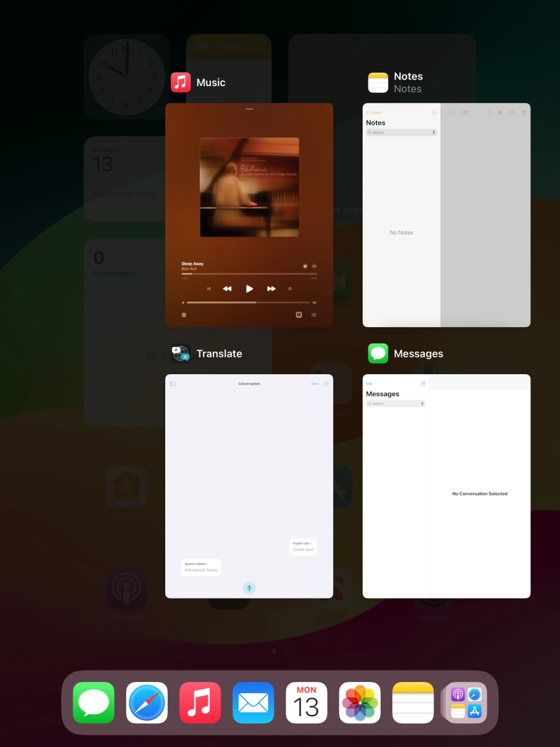Switch to the Translate app card
The height and width of the screenshot is (747, 560).
pyautogui.click(x=249, y=486)
